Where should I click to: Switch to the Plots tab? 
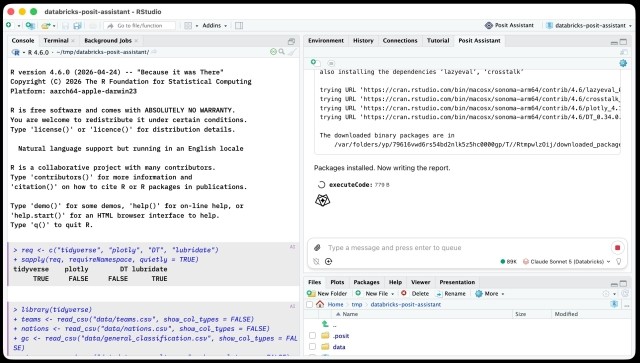coord(337,282)
